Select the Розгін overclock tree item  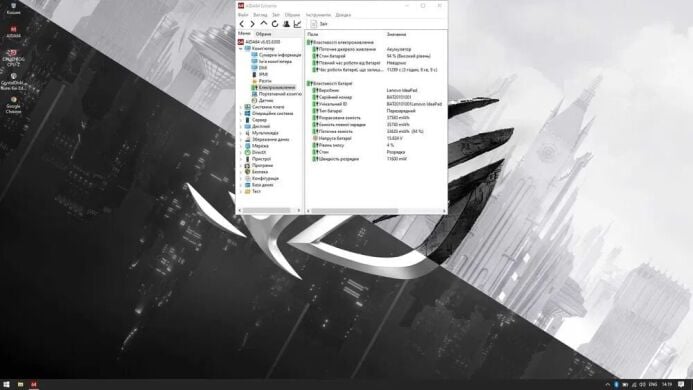coord(262,81)
